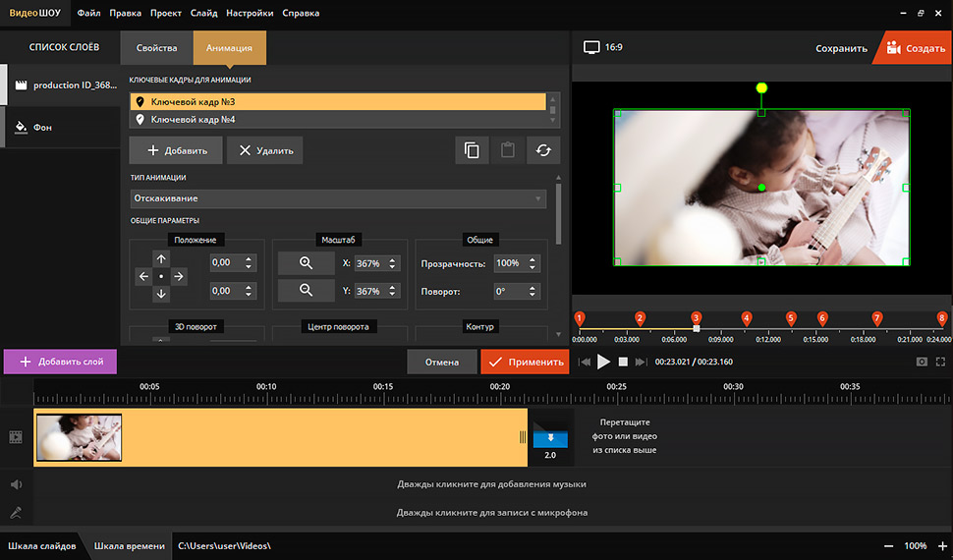The image size is (953, 560).
Task: Click the microphone recording track icon
Action: (17, 513)
